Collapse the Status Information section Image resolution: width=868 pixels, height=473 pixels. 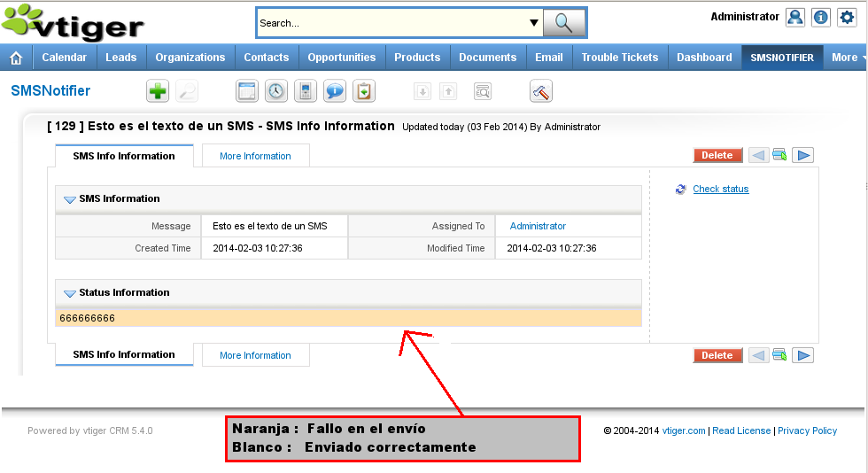(x=70, y=293)
